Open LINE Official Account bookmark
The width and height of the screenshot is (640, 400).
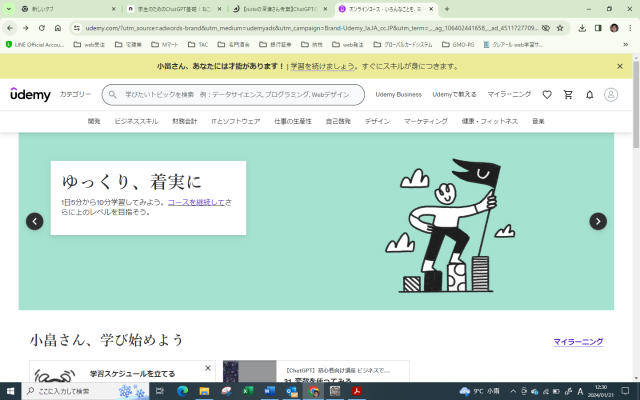[35, 44]
